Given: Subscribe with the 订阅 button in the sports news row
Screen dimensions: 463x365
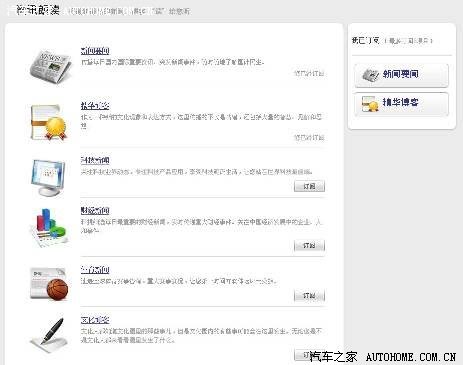Looking at the screenshot, I should [309, 296].
